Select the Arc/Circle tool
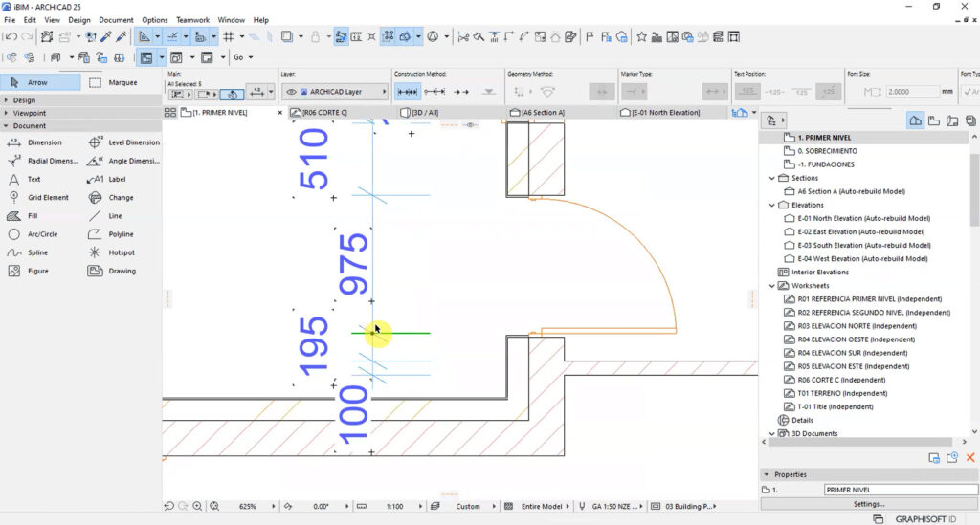Viewport: 980px width, 525px height. pyautogui.click(x=33, y=234)
